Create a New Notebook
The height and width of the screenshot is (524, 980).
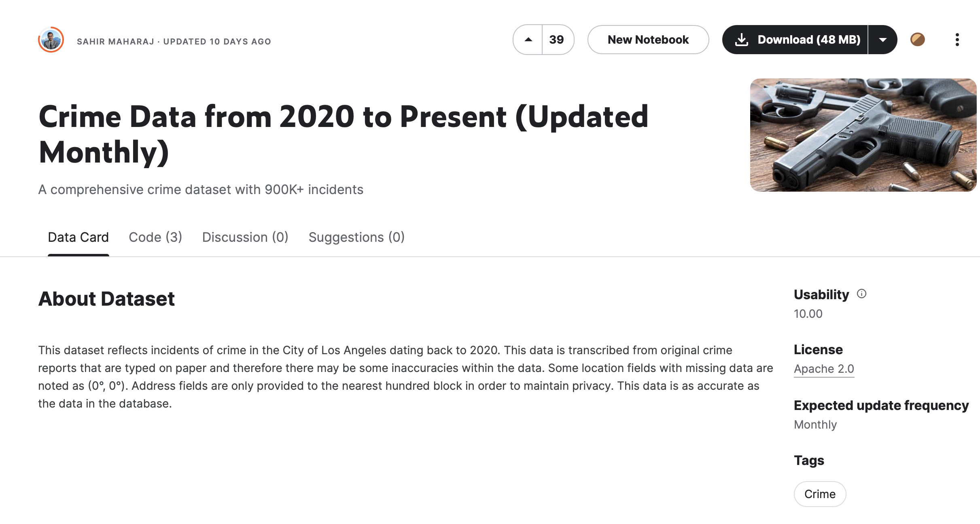click(648, 40)
